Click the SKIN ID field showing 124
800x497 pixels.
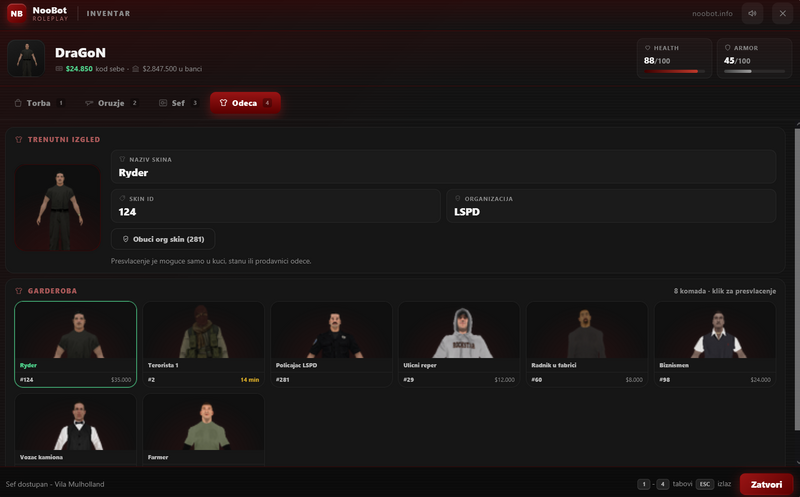pyautogui.click(x=276, y=206)
